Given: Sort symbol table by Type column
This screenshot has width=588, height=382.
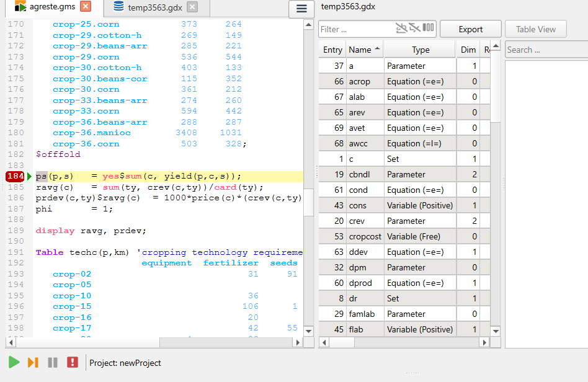Looking at the screenshot, I should [x=421, y=50].
